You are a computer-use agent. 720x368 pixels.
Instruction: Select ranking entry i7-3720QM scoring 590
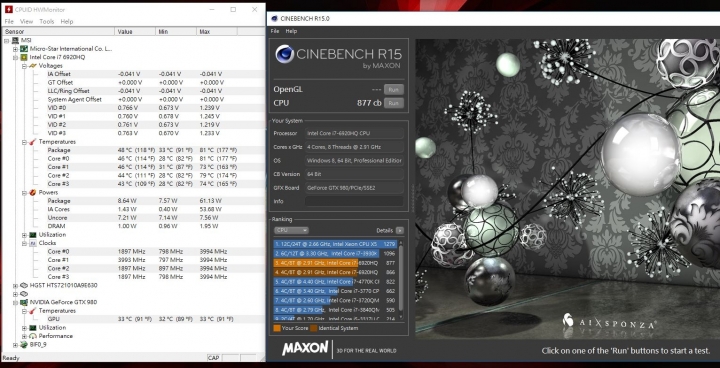[335, 300]
